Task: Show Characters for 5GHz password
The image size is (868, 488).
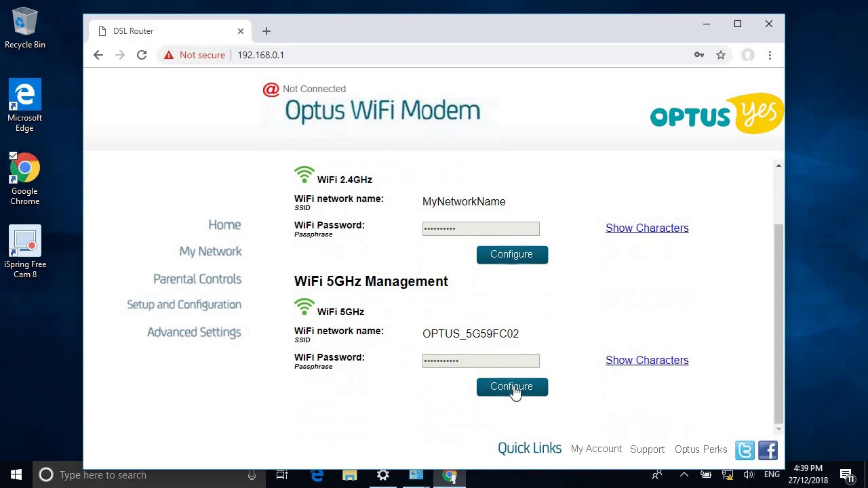Action: coord(647,361)
